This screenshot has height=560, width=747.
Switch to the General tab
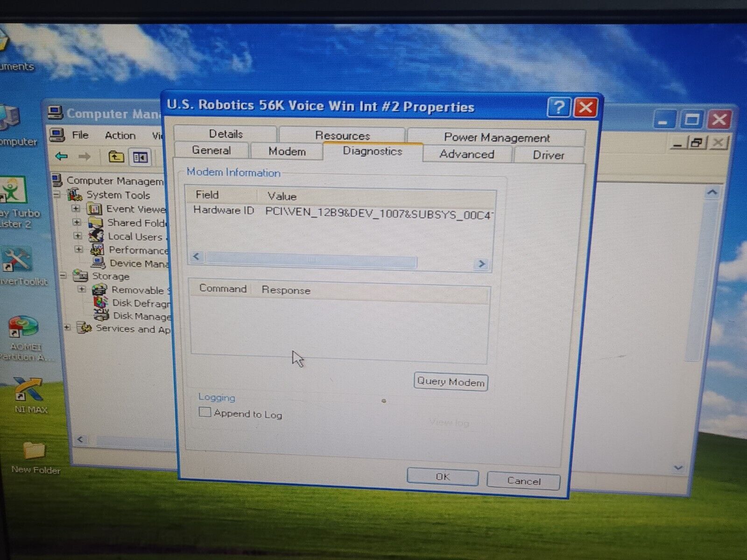pos(211,150)
